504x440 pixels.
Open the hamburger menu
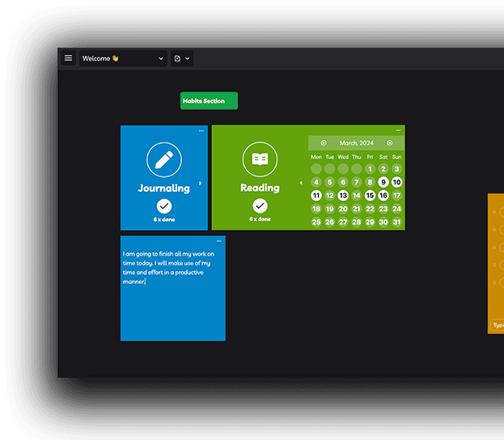(x=68, y=58)
